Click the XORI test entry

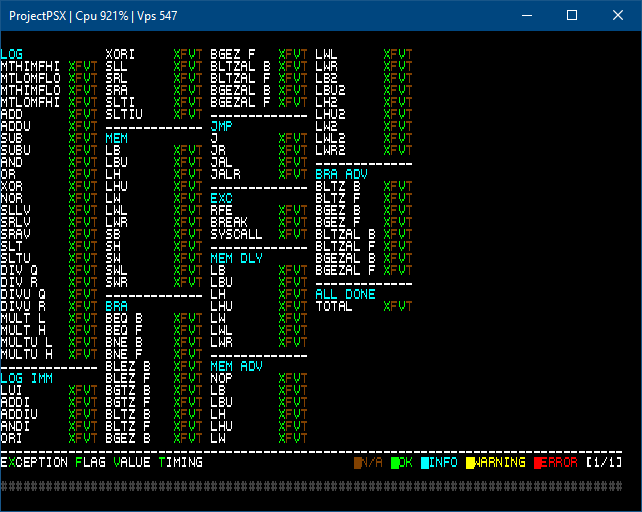coord(120,54)
